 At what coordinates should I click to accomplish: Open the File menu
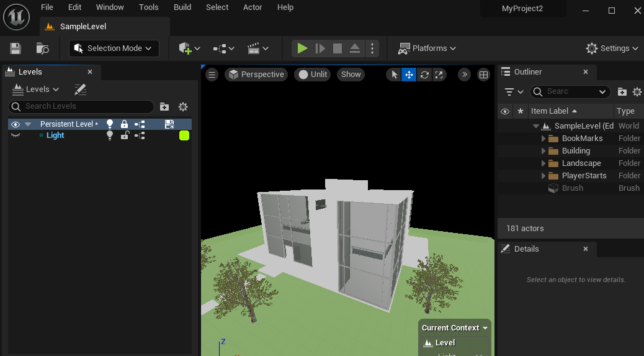click(47, 7)
